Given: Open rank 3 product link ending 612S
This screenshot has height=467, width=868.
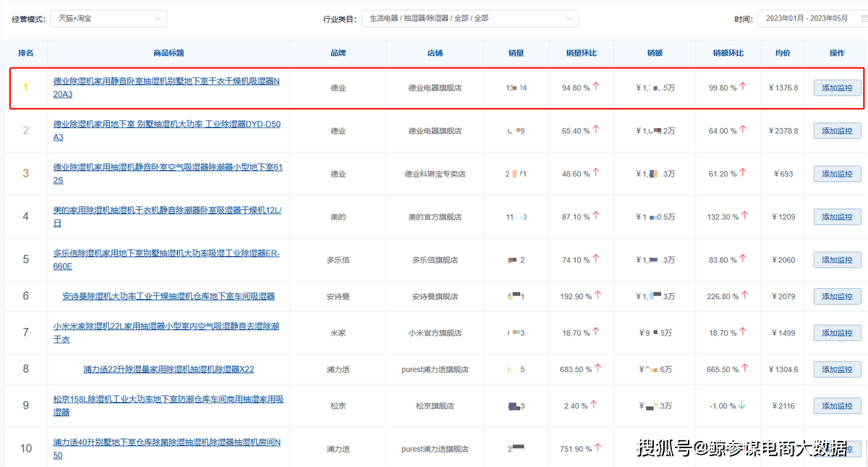Looking at the screenshot, I should click(x=167, y=174).
